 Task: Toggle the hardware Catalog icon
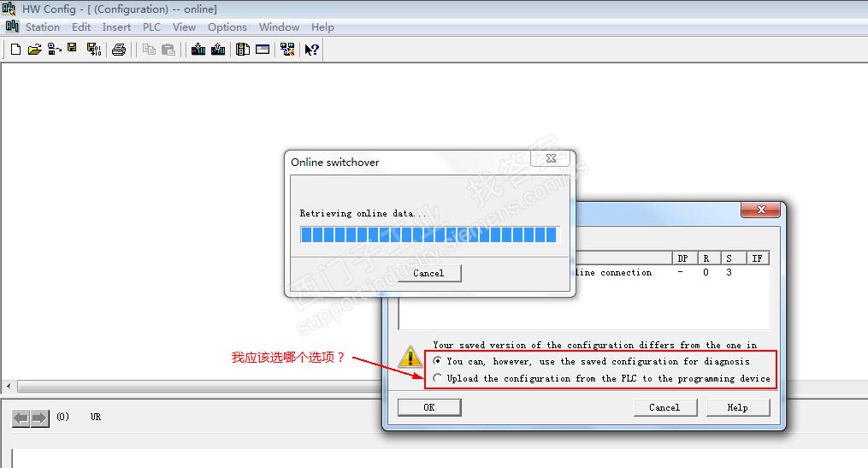coord(243,50)
